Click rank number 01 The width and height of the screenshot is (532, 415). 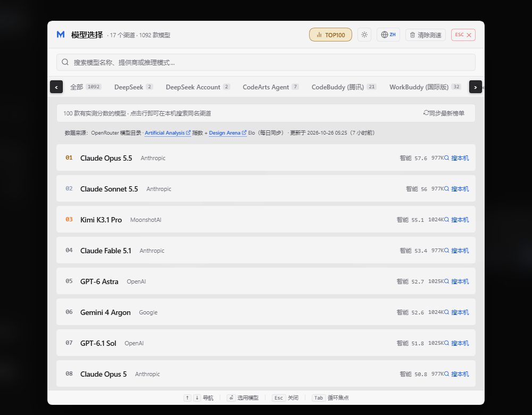[x=69, y=157]
